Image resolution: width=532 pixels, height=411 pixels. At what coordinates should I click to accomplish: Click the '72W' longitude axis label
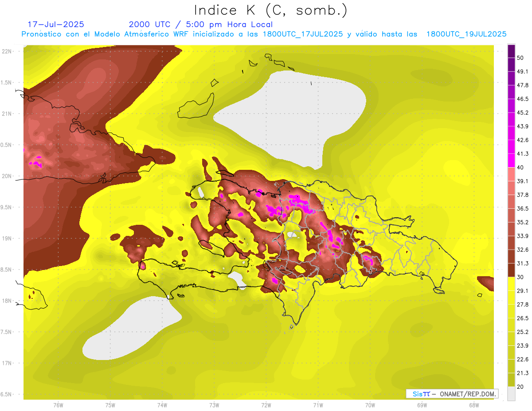pos(266,405)
